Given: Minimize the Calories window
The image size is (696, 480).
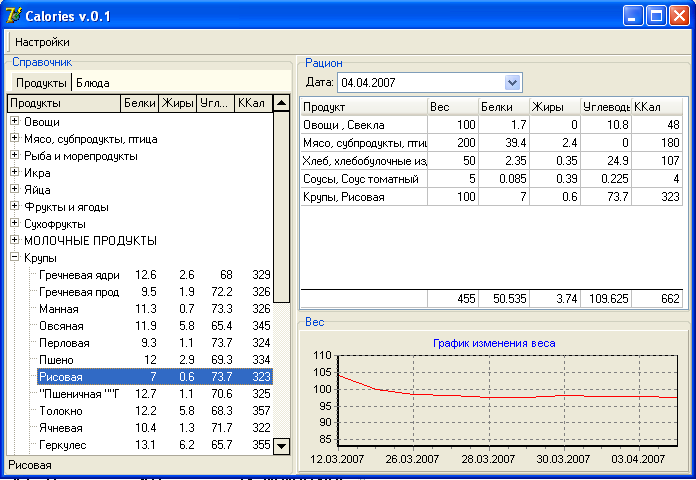Looking at the screenshot, I should point(633,16).
